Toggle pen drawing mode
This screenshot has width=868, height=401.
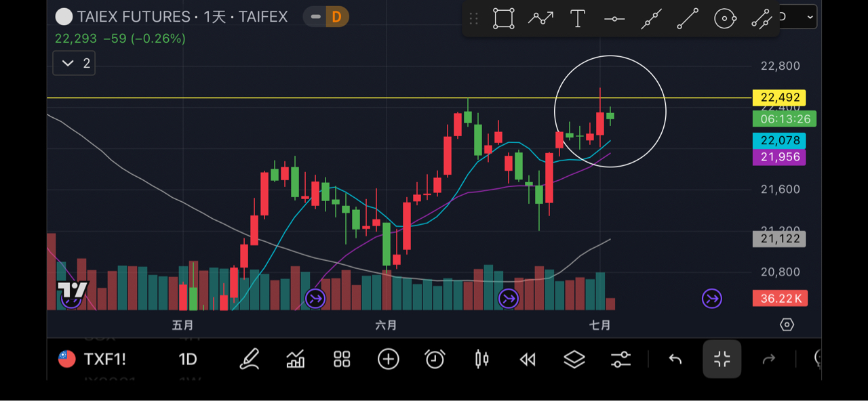point(250,359)
